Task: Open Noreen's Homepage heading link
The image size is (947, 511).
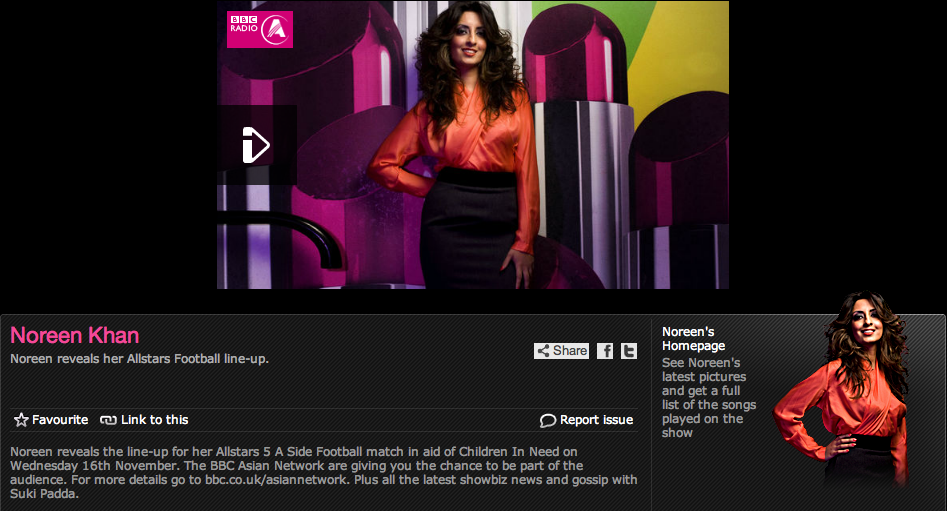Action: [693, 339]
